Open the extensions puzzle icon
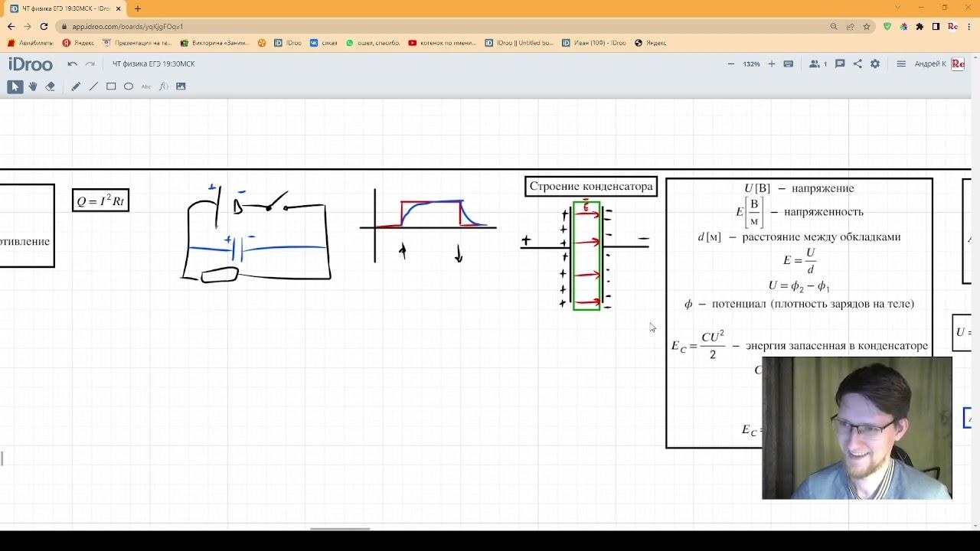The image size is (980, 551). pos(920,26)
